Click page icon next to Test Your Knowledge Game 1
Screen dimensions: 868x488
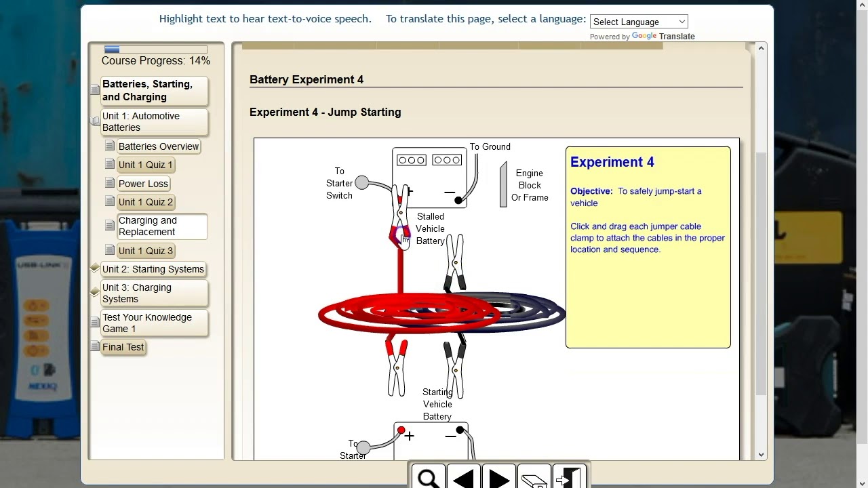click(95, 323)
